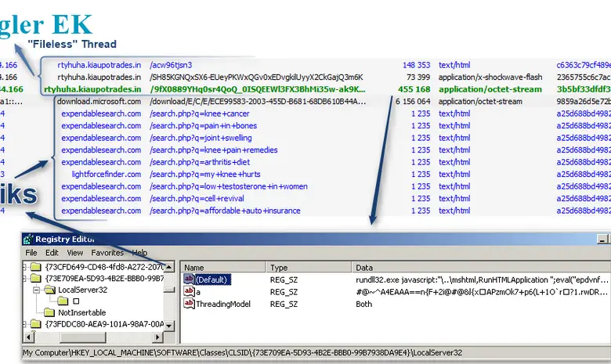Click the /search.php?q=affordable+auto+insurance request
This screenshot has height=364, width=611.
[225, 211]
